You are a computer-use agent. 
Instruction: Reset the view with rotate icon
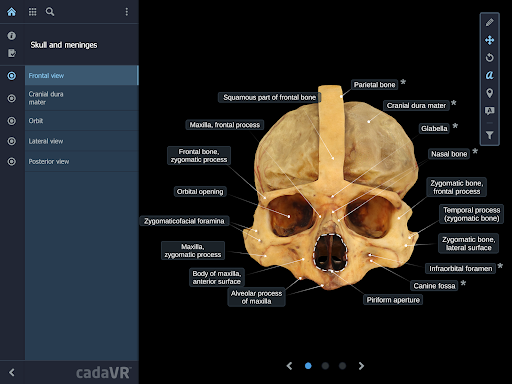coord(489,58)
